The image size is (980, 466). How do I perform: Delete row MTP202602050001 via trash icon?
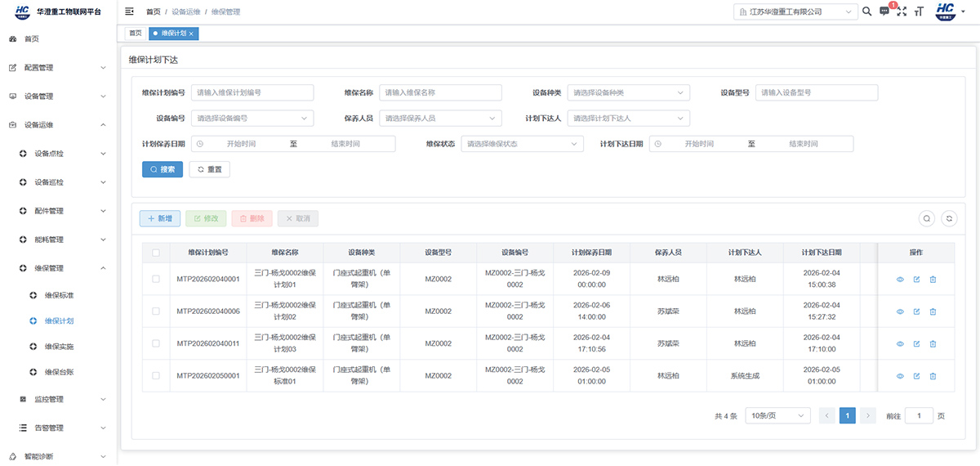click(x=933, y=376)
